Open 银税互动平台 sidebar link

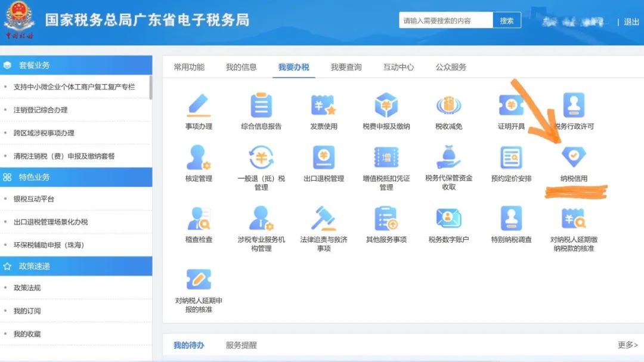pos(33,199)
